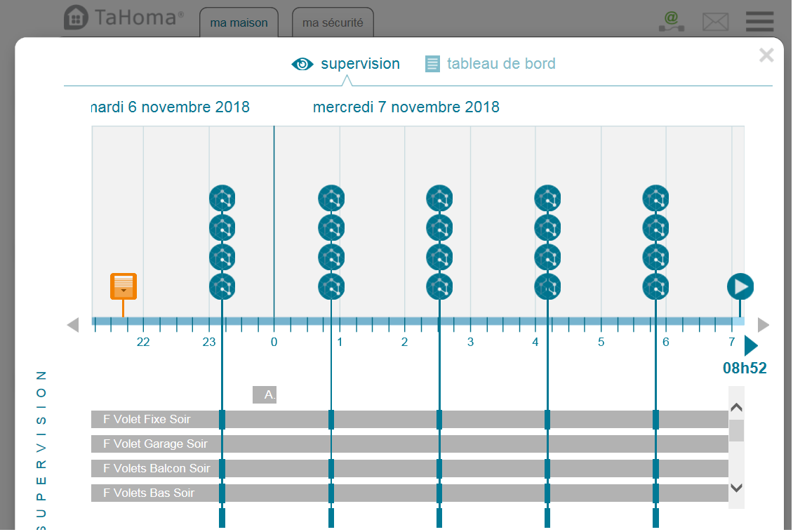Click top scenario icon near 1h
793x532 pixels.
pyautogui.click(x=331, y=199)
